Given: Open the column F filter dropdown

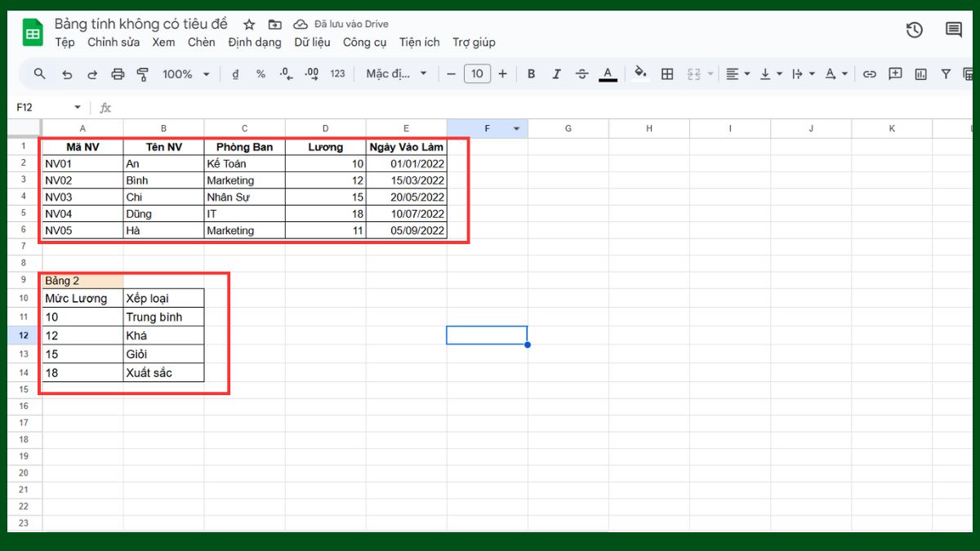Looking at the screenshot, I should click(516, 128).
